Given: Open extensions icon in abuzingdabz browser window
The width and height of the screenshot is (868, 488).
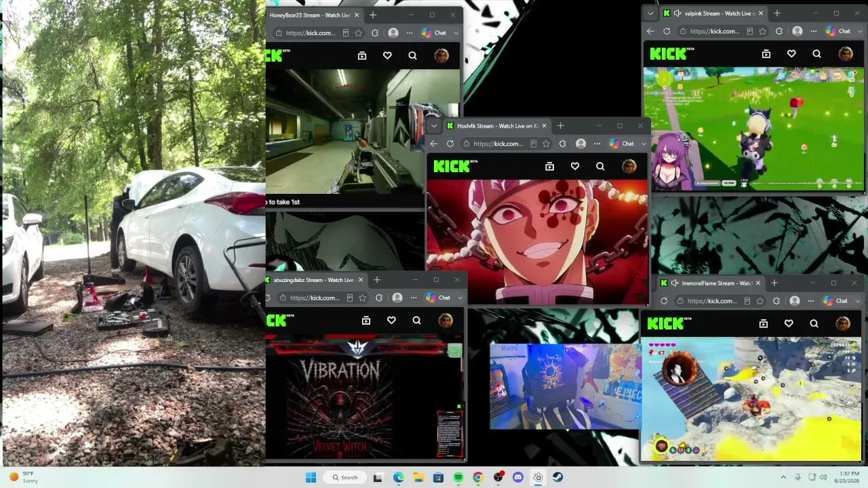Looking at the screenshot, I should (x=378, y=298).
